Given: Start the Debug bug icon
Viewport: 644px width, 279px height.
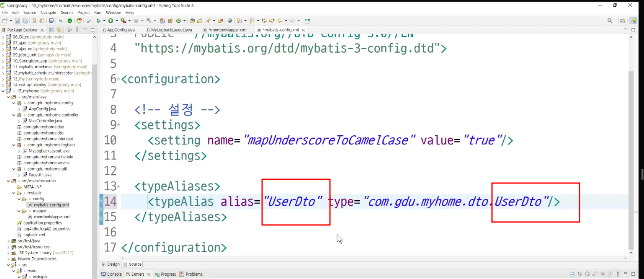Looking at the screenshot, I should click(98, 21).
